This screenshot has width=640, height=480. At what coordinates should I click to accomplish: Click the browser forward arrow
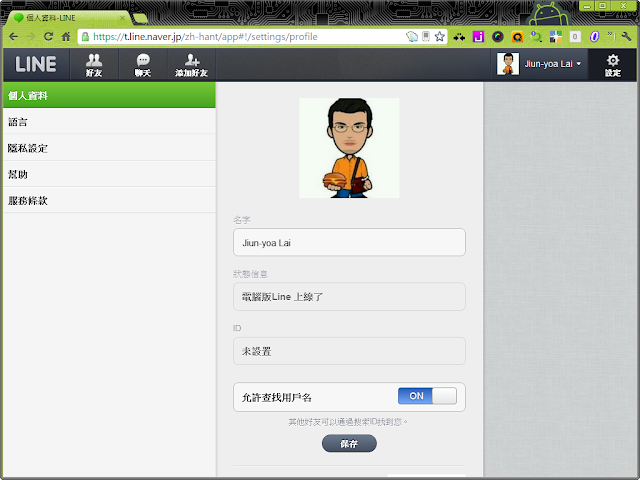pyautogui.click(x=31, y=37)
